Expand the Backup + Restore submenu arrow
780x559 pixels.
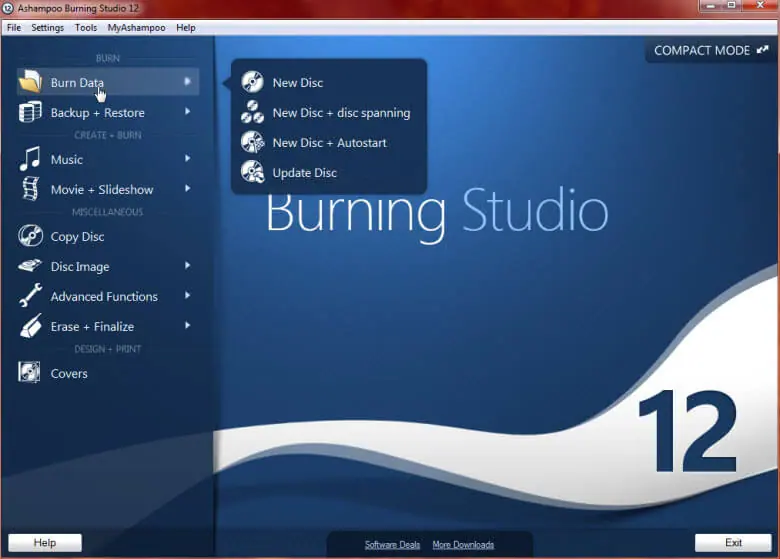[188, 111]
